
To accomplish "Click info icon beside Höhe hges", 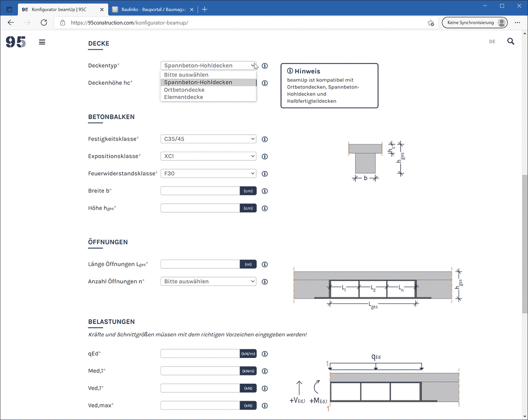I will [264, 208].
